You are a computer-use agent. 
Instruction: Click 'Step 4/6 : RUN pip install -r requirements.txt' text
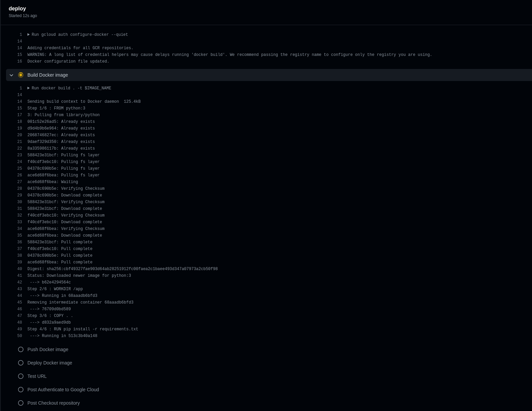coord(83,329)
